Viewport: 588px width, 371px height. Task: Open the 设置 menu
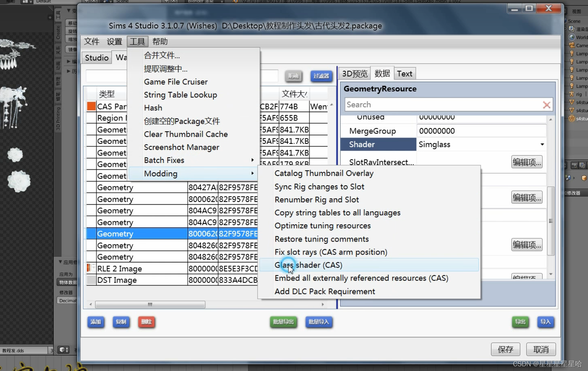tap(114, 41)
